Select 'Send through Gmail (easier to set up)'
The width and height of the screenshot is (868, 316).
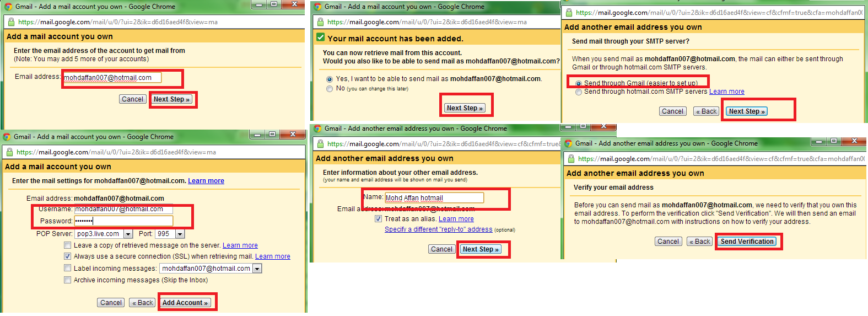pyautogui.click(x=579, y=83)
